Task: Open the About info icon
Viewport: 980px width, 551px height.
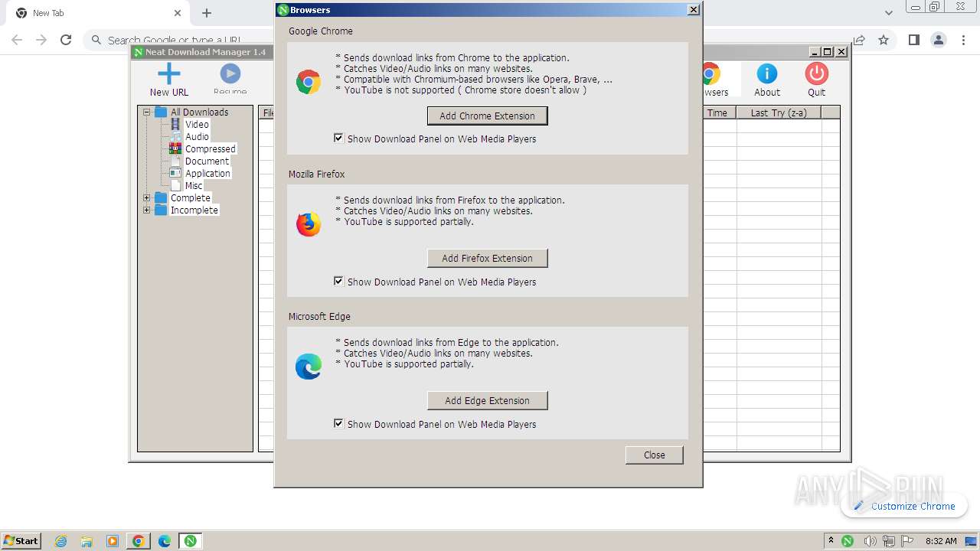Action: [x=766, y=73]
